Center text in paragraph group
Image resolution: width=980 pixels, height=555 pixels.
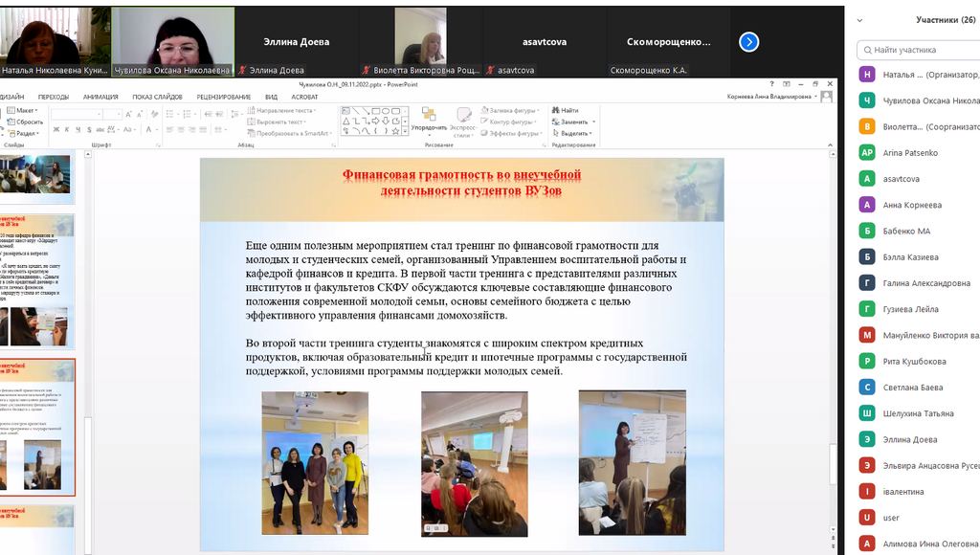pyautogui.click(x=181, y=130)
